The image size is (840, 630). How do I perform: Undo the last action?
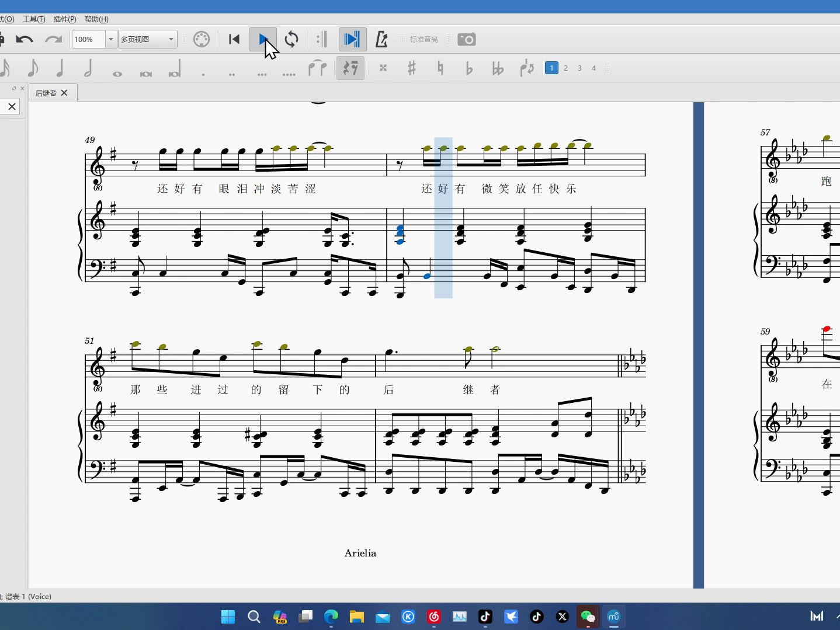[25, 39]
